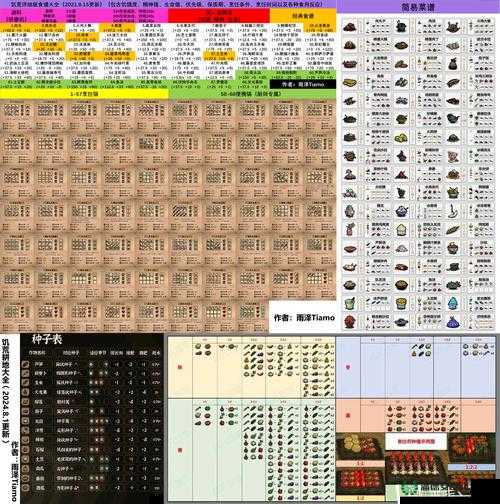Select the pink pig-face dish icon
The height and width of the screenshot is (504, 500).
coord(453,156)
